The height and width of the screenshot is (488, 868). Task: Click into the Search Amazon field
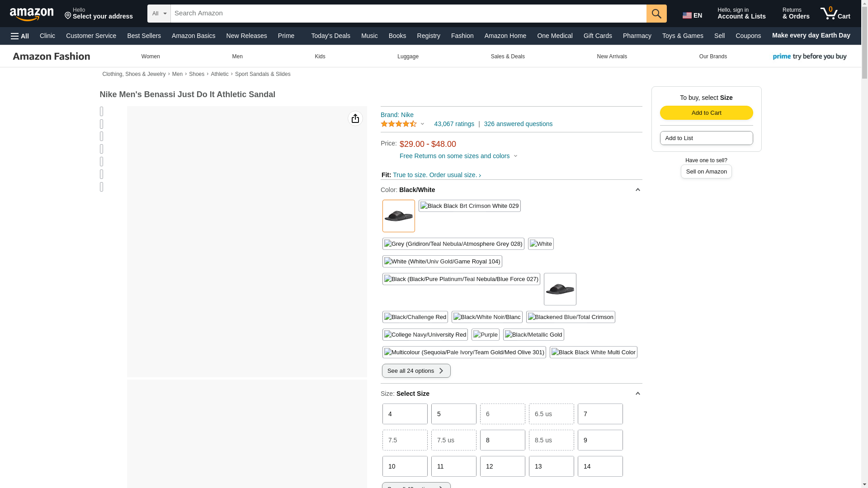tap(407, 14)
